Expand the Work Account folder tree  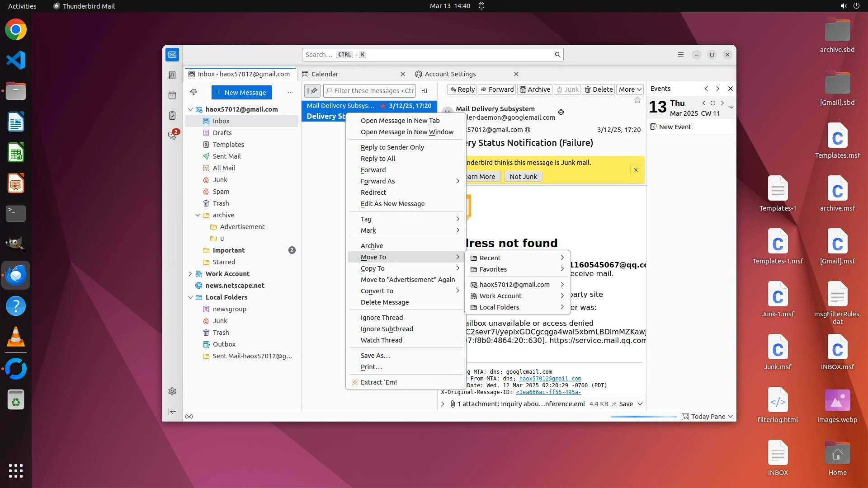point(190,274)
